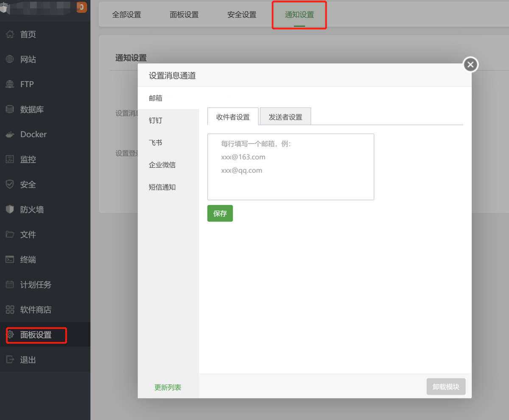Open the 收件者设置 tab
The image size is (509, 420).
pos(233,117)
